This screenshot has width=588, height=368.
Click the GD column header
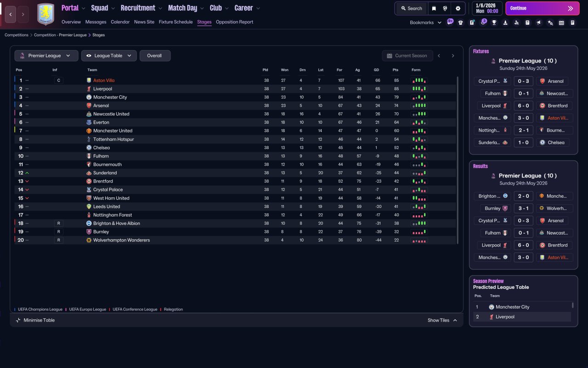[376, 70]
